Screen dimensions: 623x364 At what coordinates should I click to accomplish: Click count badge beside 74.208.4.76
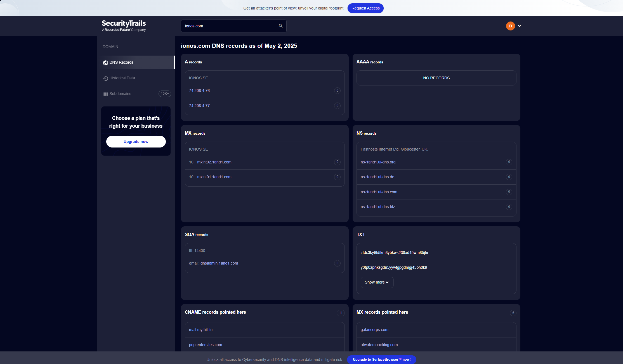[x=337, y=91]
